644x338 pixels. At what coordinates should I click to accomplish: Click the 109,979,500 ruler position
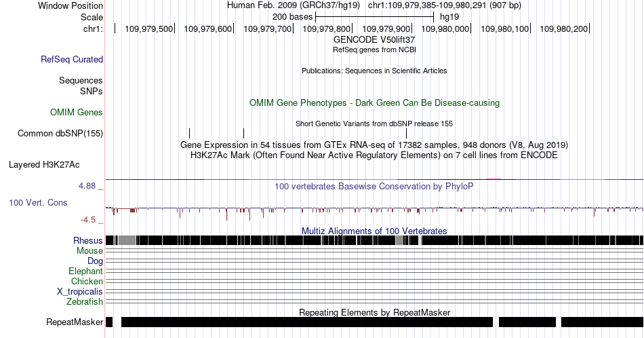pyautogui.click(x=148, y=29)
